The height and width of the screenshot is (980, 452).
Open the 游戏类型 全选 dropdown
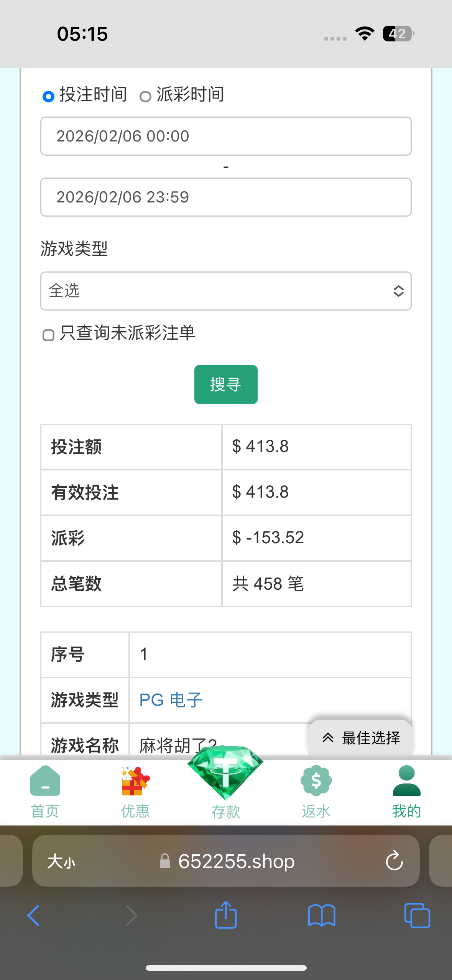click(x=226, y=291)
